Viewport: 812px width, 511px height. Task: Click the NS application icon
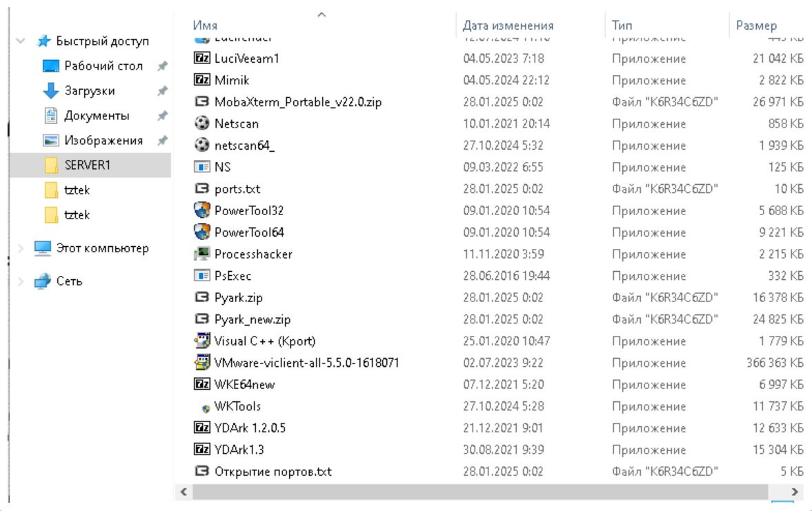(201, 167)
